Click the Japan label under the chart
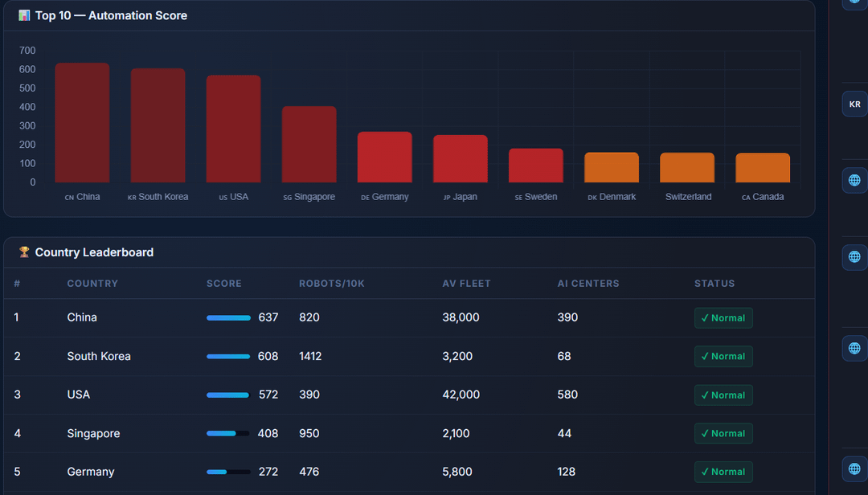This screenshot has height=495, width=868. (x=461, y=197)
